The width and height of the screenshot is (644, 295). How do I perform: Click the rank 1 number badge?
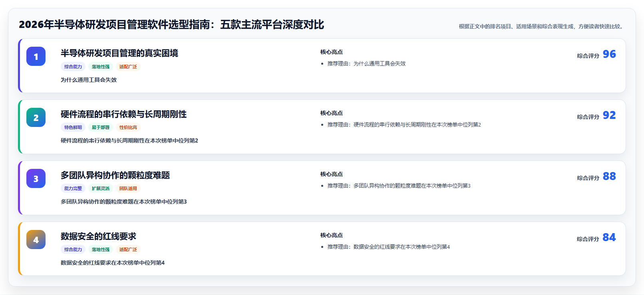click(36, 56)
